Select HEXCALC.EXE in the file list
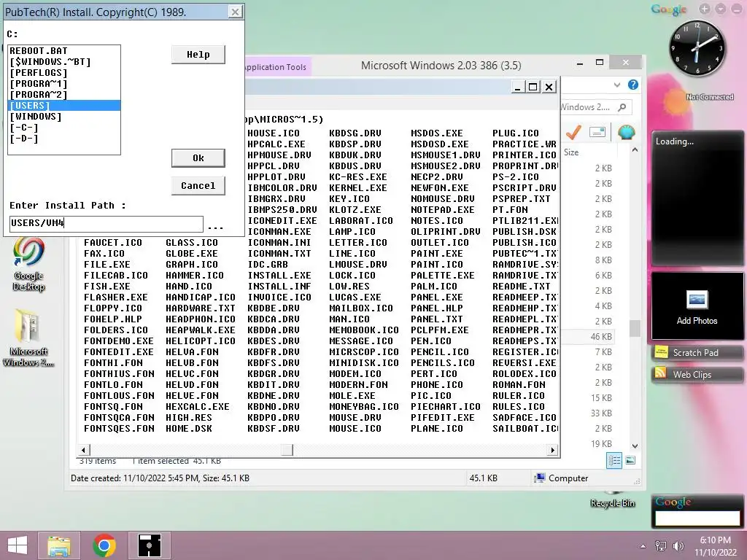Viewport: 747px width, 560px height. (x=197, y=407)
